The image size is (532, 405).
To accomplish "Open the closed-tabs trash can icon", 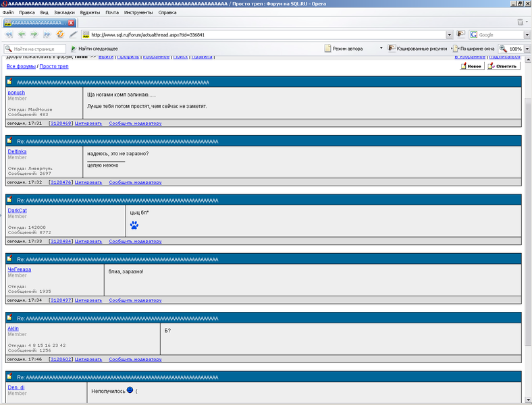I will pos(521,22).
